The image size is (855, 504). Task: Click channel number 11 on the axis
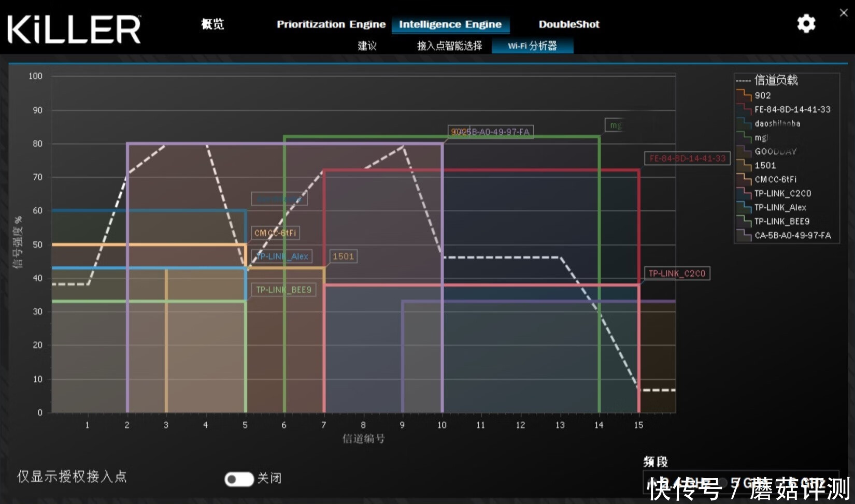click(480, 425)
